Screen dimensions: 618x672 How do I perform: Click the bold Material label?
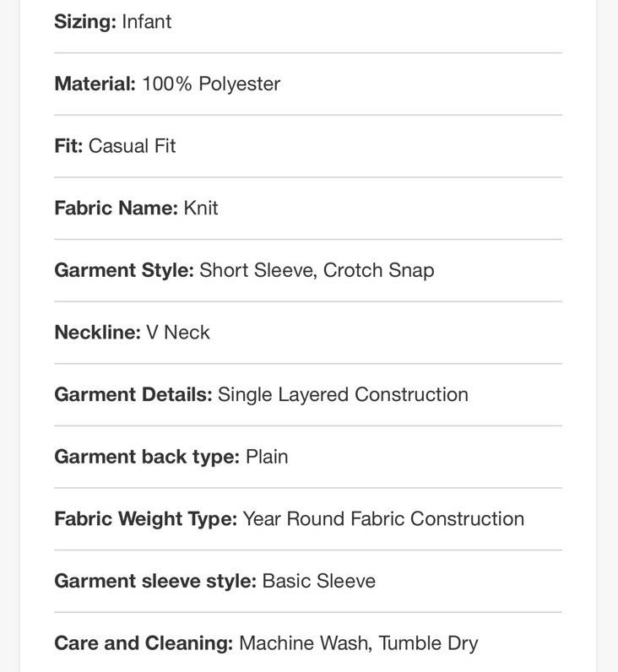[95, 84]
